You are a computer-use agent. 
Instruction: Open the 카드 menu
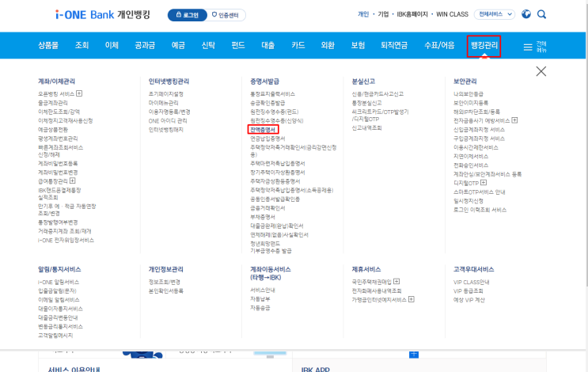click(x=298, y=45)
